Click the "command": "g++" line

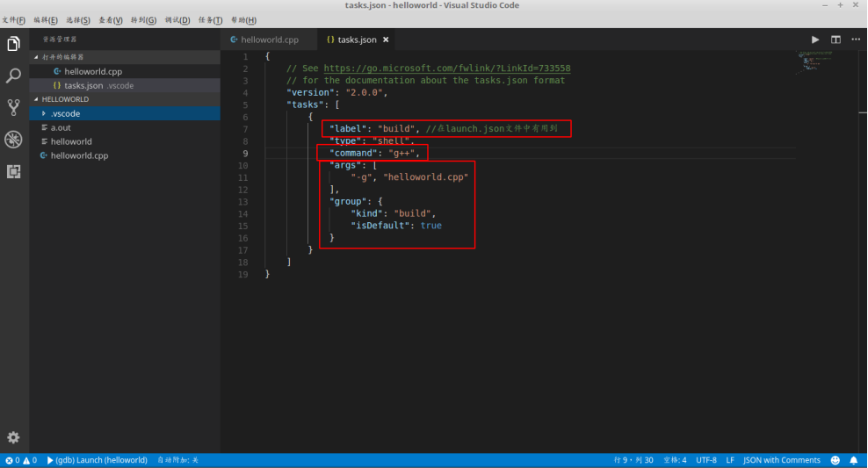375,154
